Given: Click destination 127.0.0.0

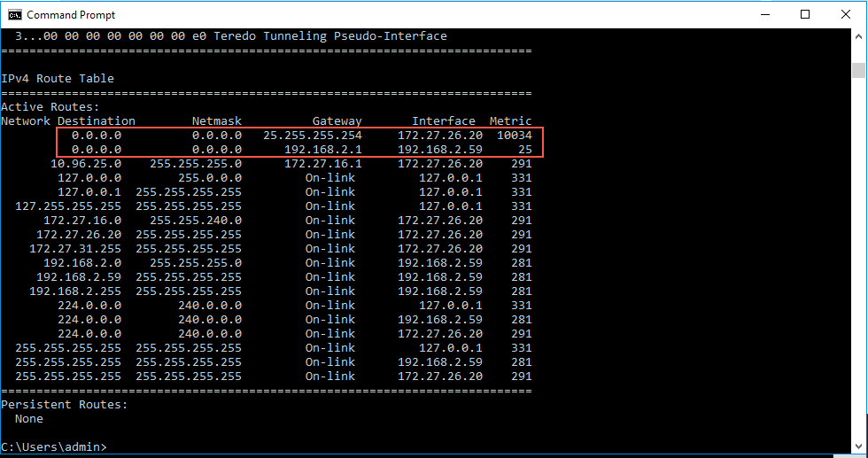Looking at the screenshot, I should pyautogui.click(x=89, y=178).
